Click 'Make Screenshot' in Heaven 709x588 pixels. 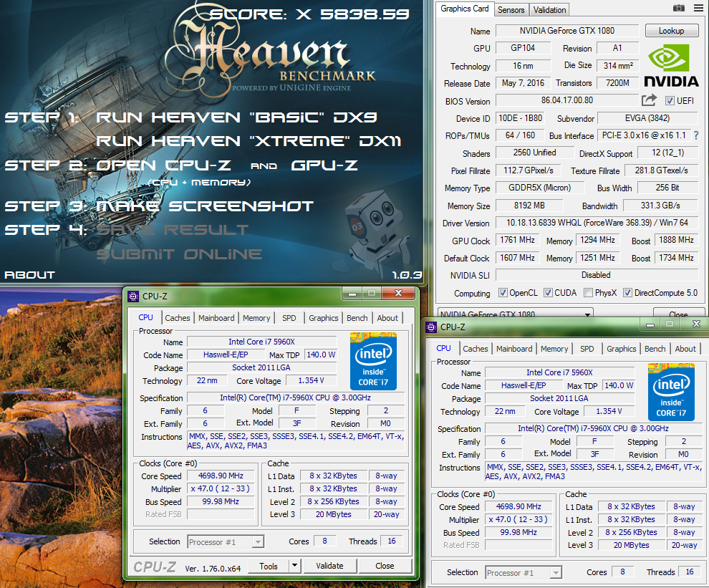coord(204,206)
